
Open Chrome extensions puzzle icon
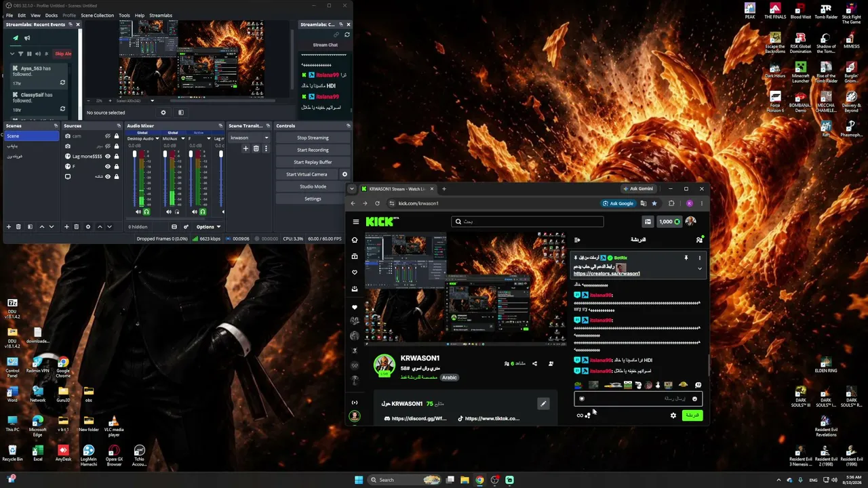[x=671, y=203]
